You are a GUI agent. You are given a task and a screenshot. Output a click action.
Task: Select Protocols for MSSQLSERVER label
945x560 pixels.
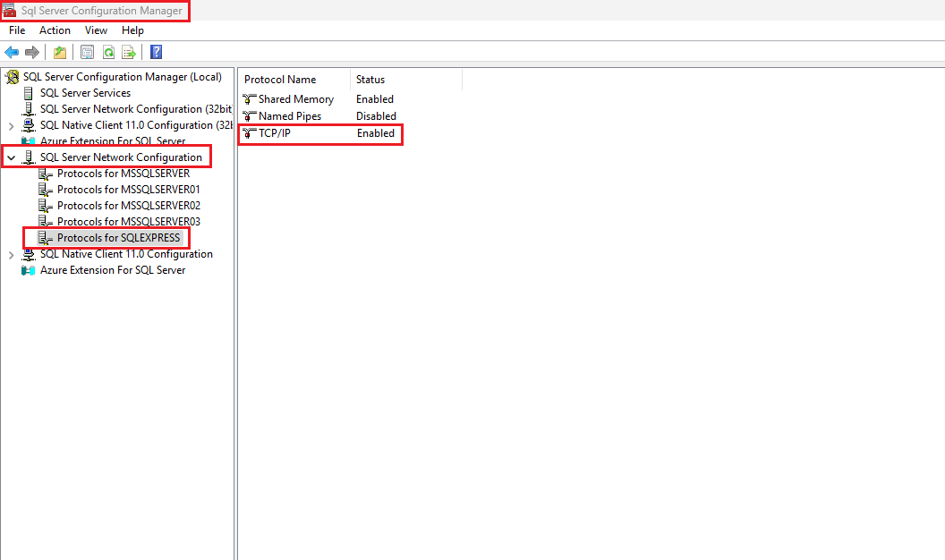[x=123, y=174]
